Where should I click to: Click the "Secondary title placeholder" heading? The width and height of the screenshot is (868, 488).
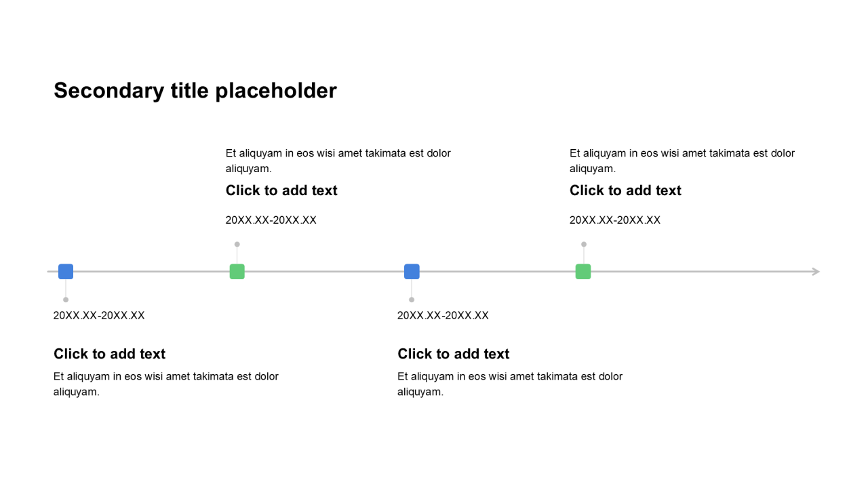pos(195,91)
